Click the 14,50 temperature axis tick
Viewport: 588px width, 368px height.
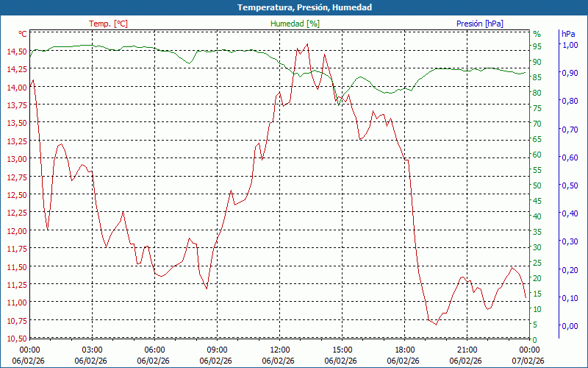15,52
